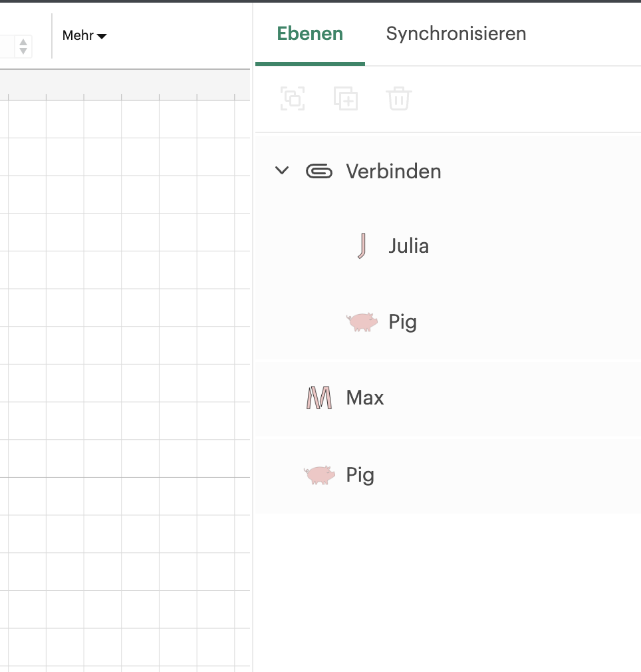
Task: Open the Mehr dropdown menu
Action: [x=84, y=36]
